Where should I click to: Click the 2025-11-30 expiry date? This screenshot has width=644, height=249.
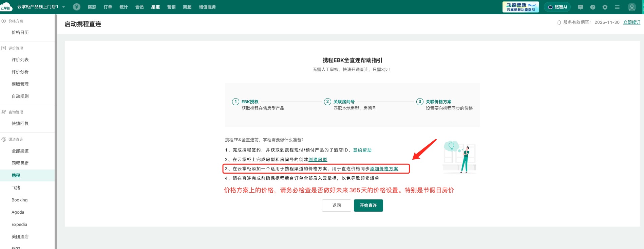click(607, 22)
